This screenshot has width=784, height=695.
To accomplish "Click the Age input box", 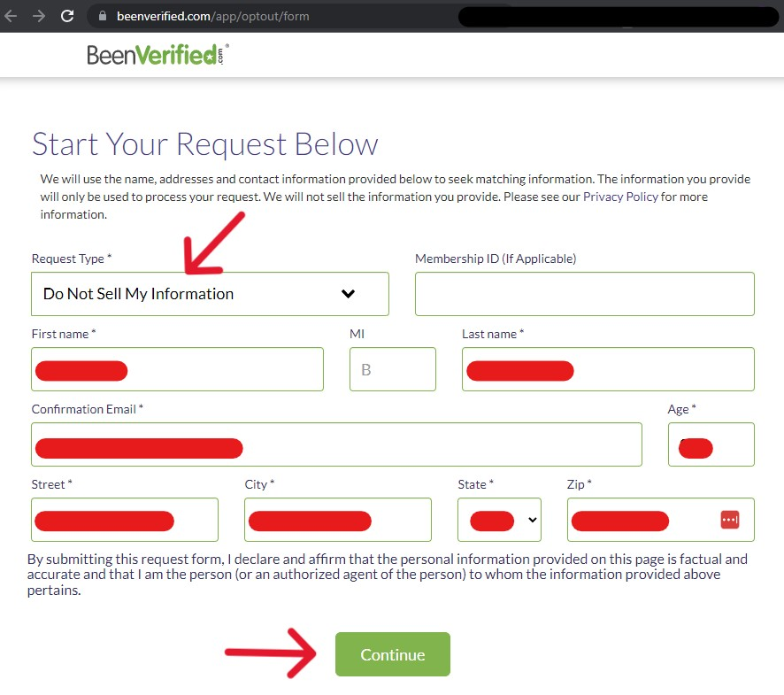I will [711, 444].
